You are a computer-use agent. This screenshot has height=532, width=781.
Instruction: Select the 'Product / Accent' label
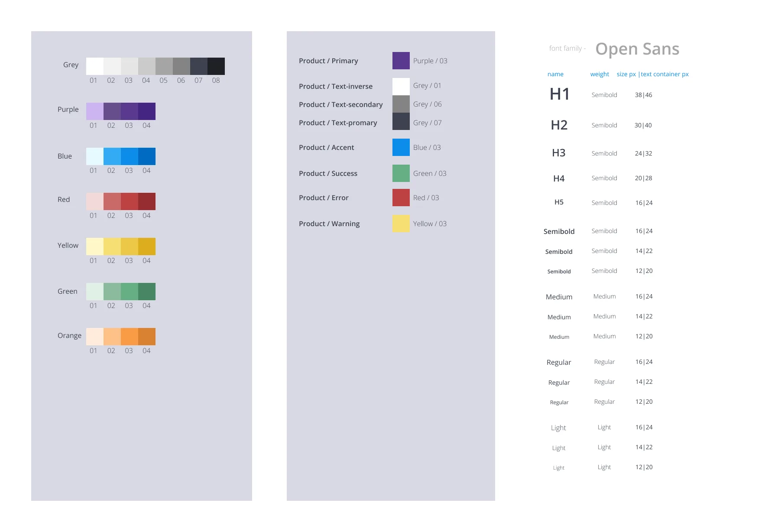[326, 147]
